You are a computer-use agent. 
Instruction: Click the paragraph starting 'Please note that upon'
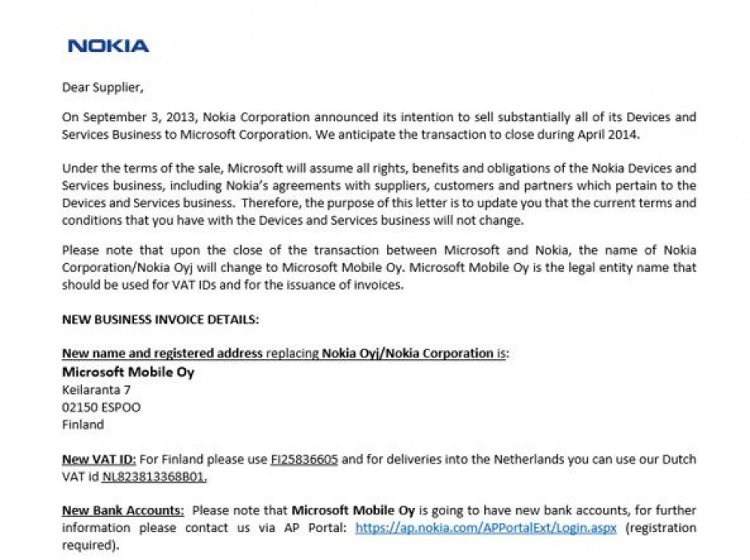coord(379,267)
